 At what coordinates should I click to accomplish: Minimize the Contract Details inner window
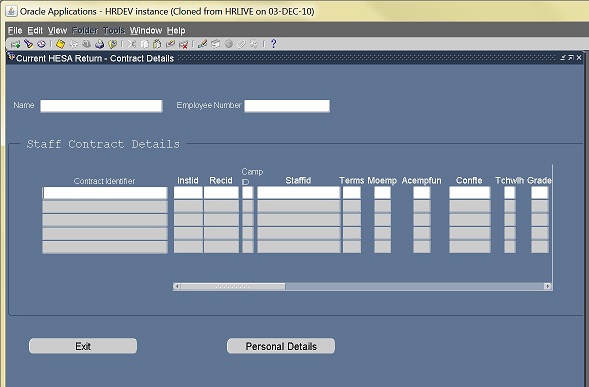point(563,58)
